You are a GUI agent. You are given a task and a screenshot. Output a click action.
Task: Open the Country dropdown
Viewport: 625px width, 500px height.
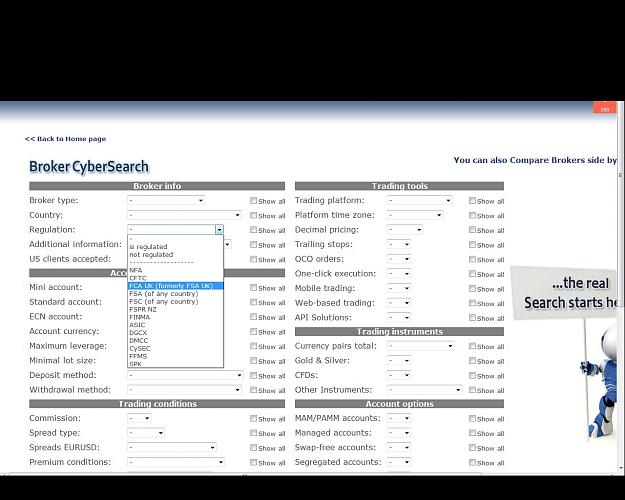(x=184, y=215)
